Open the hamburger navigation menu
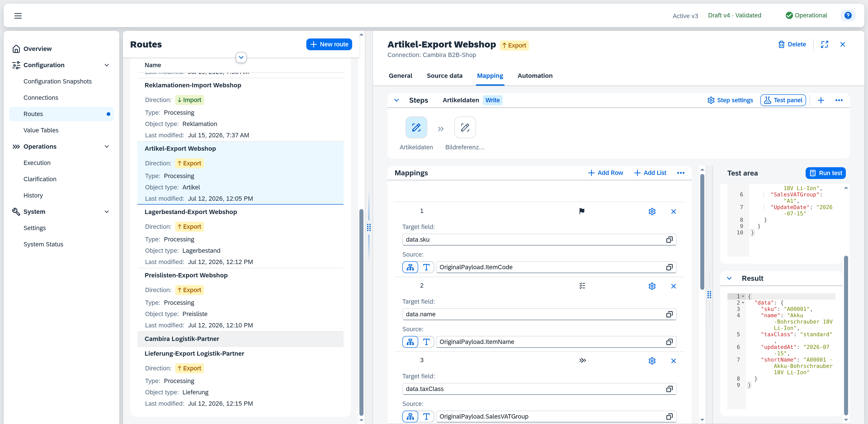The width and height of the screenshot is (868, 424). point(18,16)
